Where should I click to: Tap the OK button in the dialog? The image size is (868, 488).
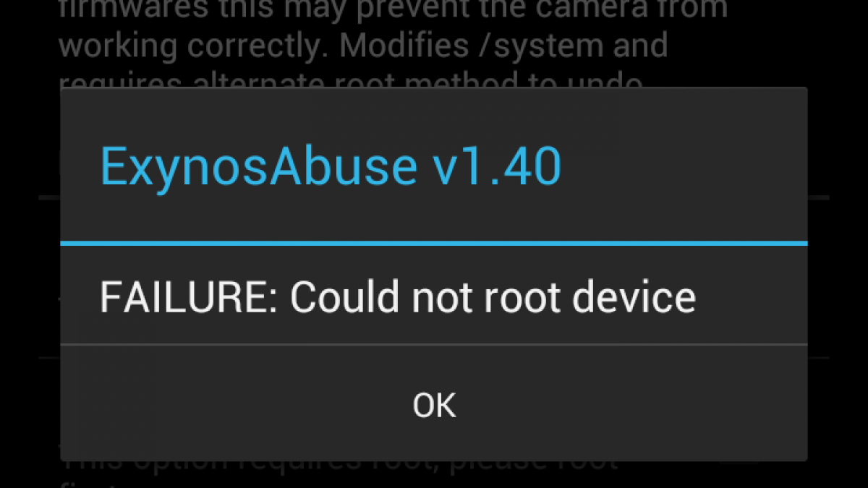(x=434, y=404)
